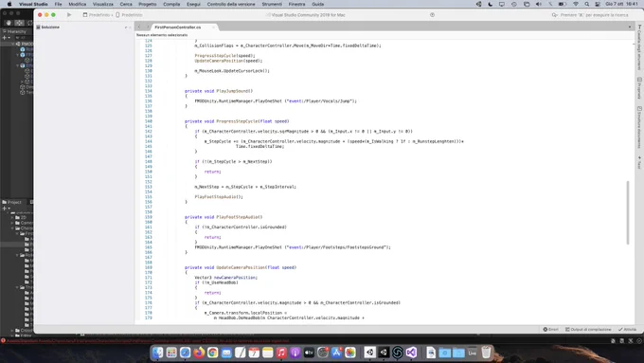The image size is (644, 363).
Task: Open the Test side tab
Action: 639,162
